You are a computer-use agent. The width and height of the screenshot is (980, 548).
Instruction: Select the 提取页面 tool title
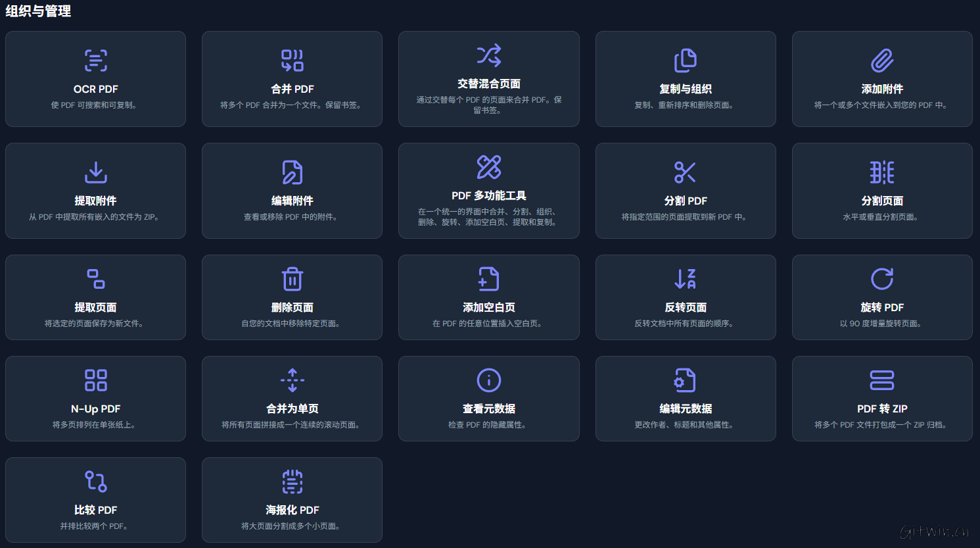pyautogui.click(x=95, y=307)
